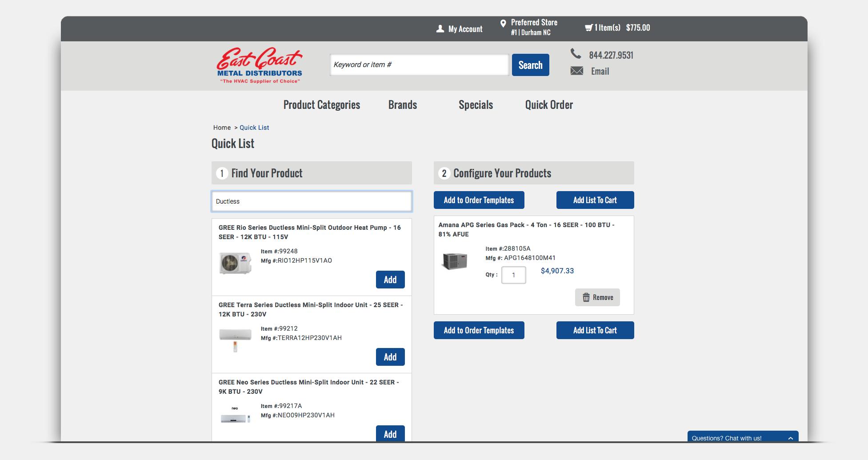Viewport: 868px width, 460px height.
Task: Click Amana APG Series Gas Pack title
Action: pos(527,229)
